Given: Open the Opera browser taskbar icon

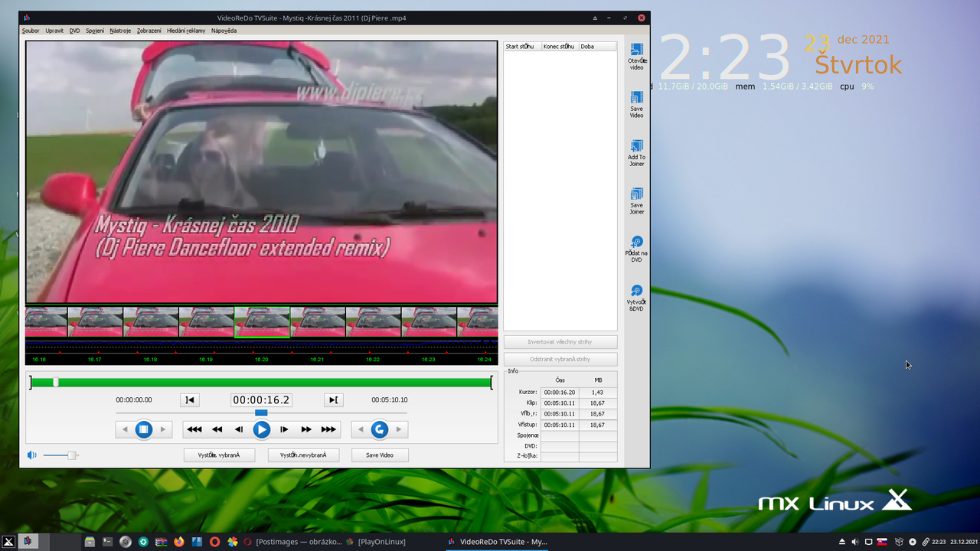Looking at the screenshot, I should pos(214,542).
